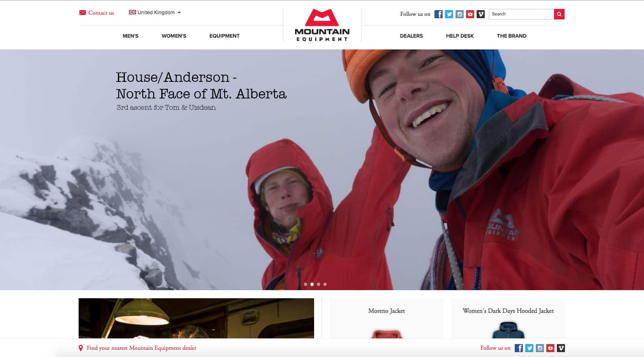Click inside the Search input field
644x357 pixels.
(521, 14)
